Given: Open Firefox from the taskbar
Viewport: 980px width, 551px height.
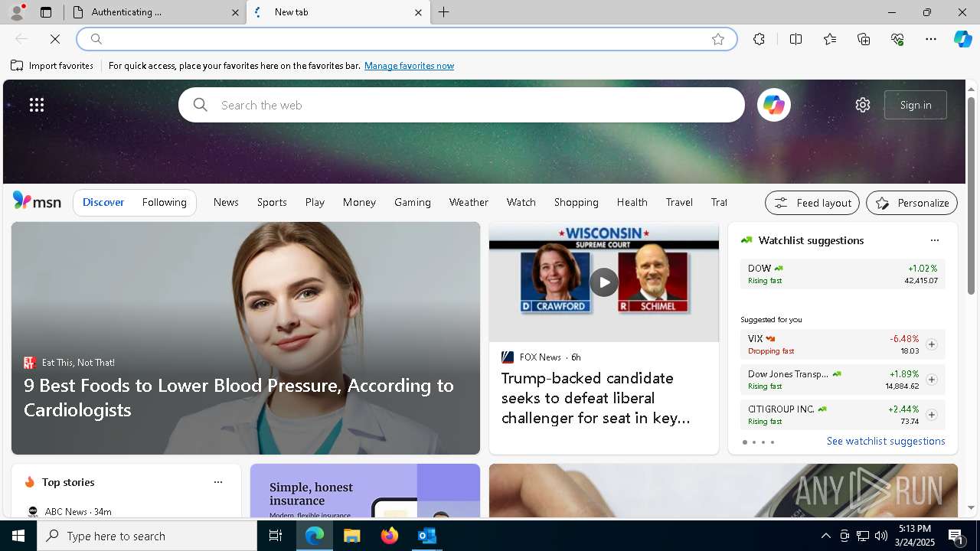Looking at the screenshot, I should click(389, 536).
